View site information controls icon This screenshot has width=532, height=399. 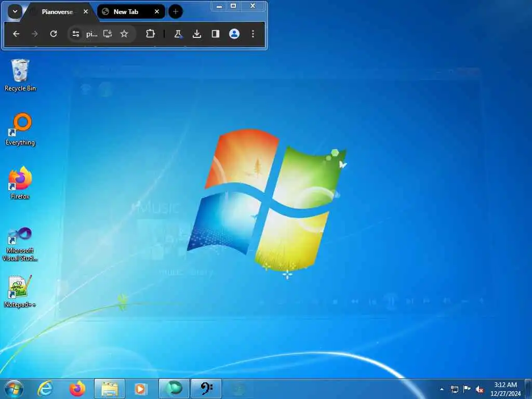click(x=76, y=34)
